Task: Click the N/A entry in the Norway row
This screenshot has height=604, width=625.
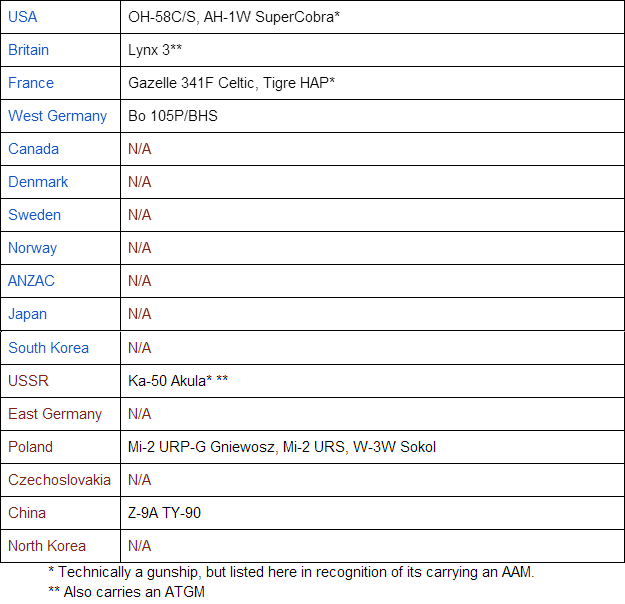Action: (x=140, y=248)
